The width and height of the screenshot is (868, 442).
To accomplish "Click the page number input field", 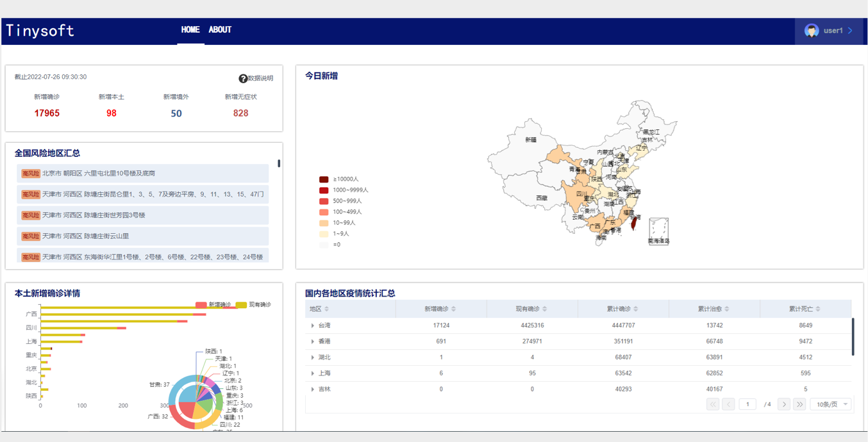I will pyautogui.click(x=747, y=404).
